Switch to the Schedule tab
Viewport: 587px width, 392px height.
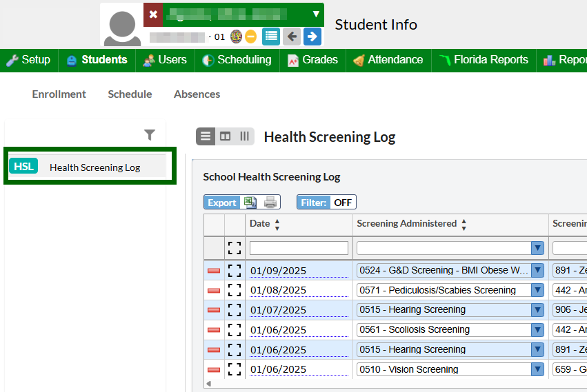130,94
